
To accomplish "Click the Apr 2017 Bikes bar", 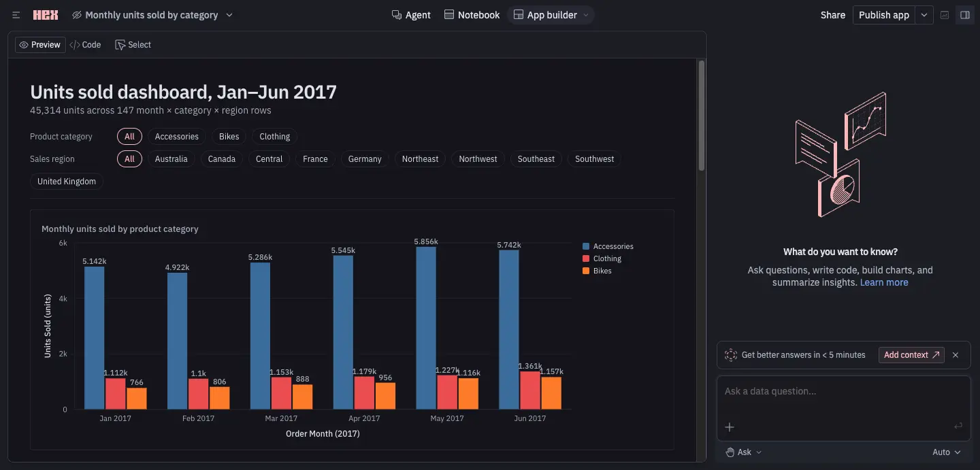I will point(385,396).
